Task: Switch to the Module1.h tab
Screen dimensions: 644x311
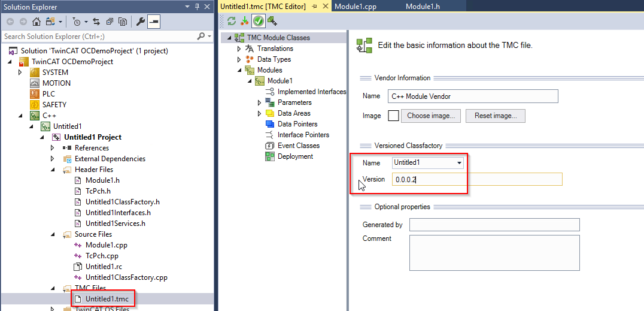Action: coord(423,7)
